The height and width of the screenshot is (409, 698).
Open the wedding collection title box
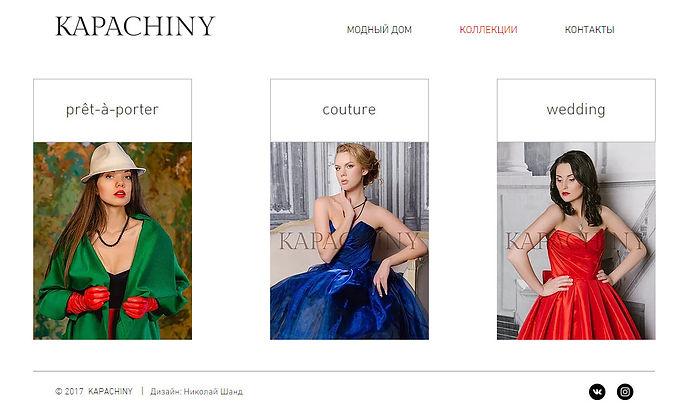click(576, 110)
